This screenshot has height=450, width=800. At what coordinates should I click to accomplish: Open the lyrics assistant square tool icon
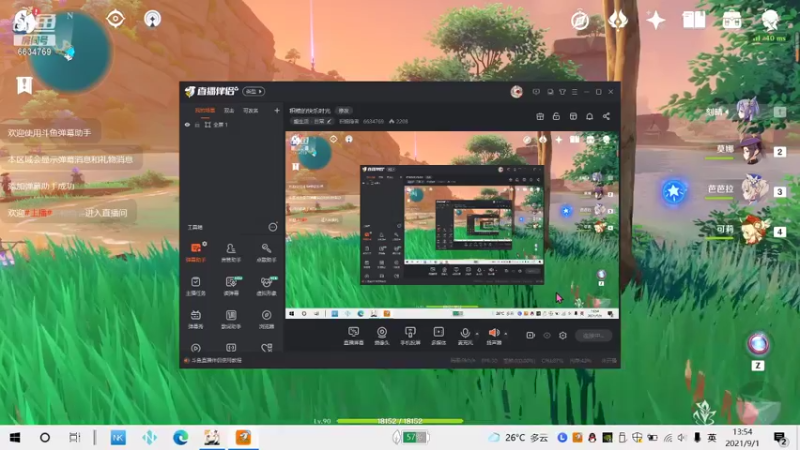231,319
